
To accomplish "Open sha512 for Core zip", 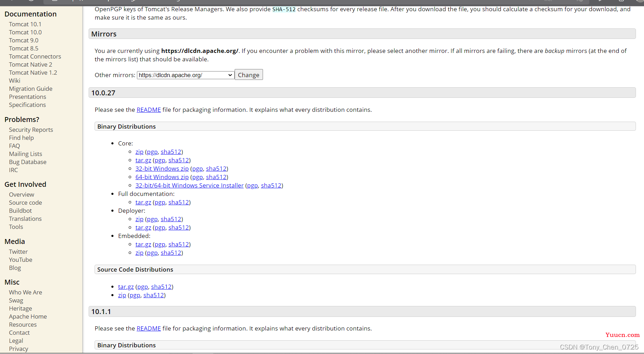I will click(x=171, y=152).
